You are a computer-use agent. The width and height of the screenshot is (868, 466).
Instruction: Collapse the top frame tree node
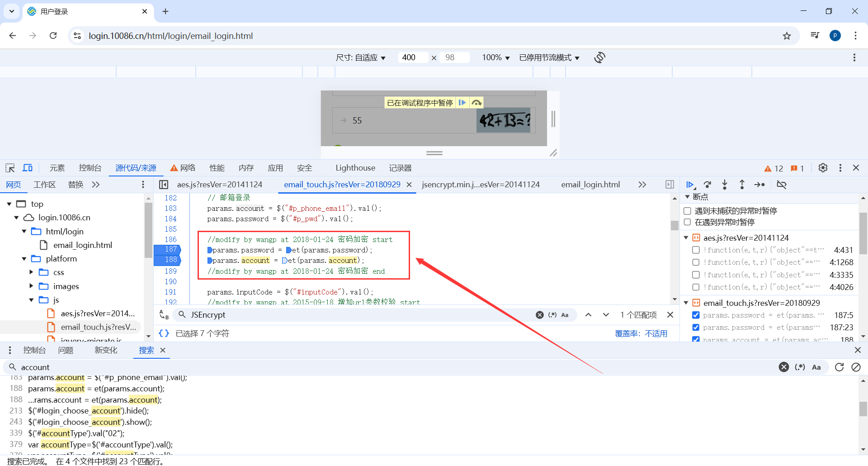point(9,204)
